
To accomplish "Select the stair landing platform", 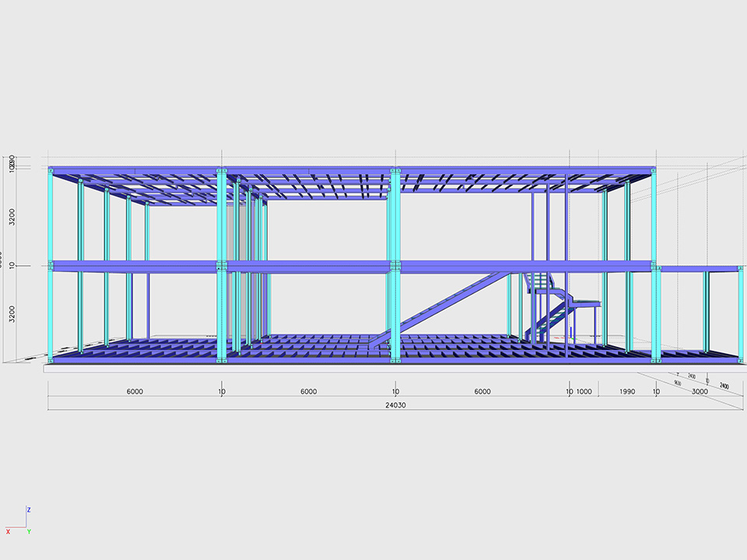I will pyautogui.click(x=585, y=303).
